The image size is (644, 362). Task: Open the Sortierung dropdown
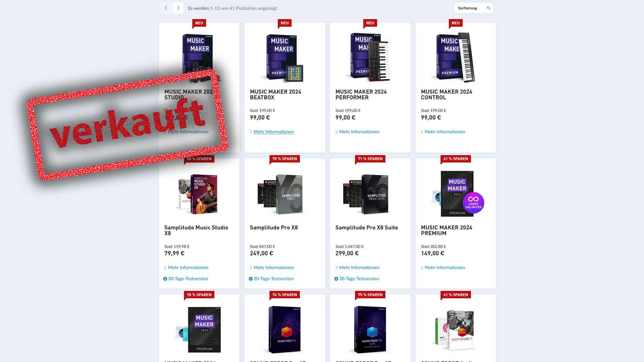click(474, 8)
